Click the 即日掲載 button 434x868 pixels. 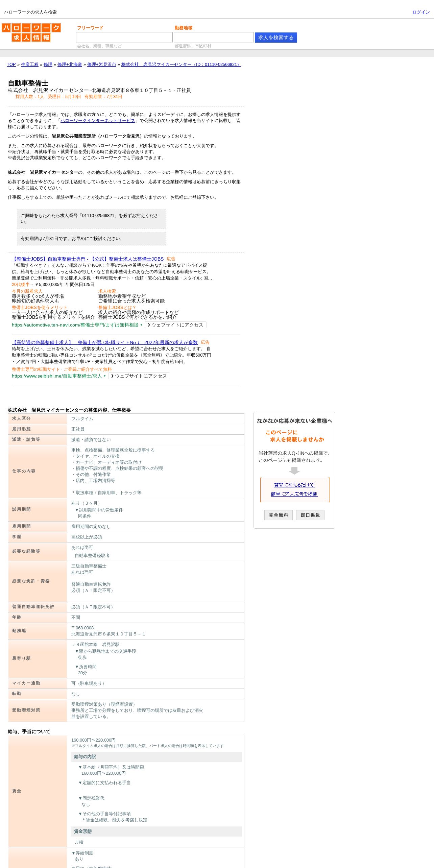pos(310,515)
